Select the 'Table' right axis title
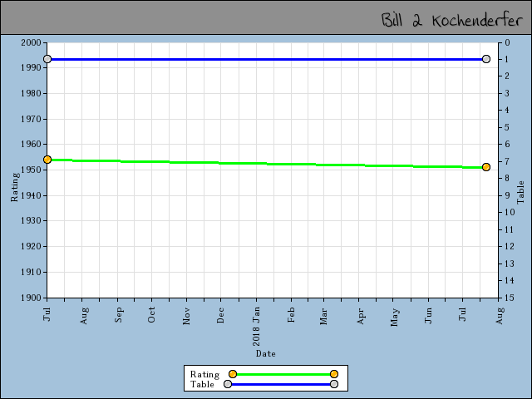Viewport: 532px width, 399px height. point(521,192)
